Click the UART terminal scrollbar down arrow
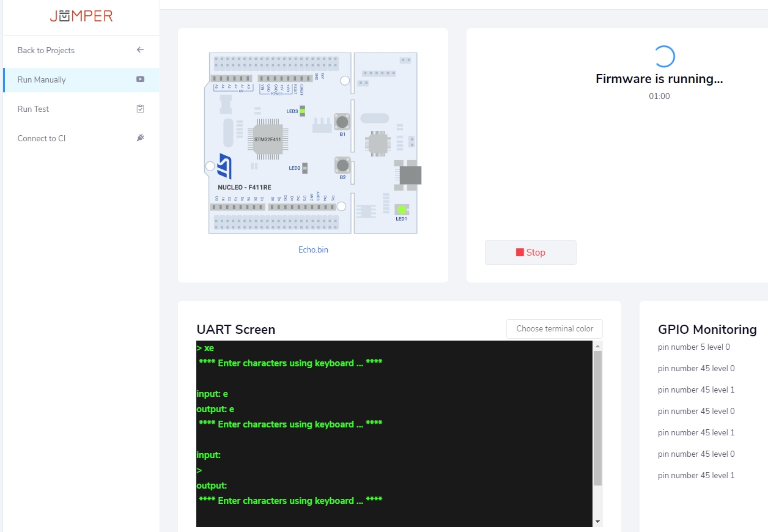Viewport: 768px width, 532px height. pos(598,522)
